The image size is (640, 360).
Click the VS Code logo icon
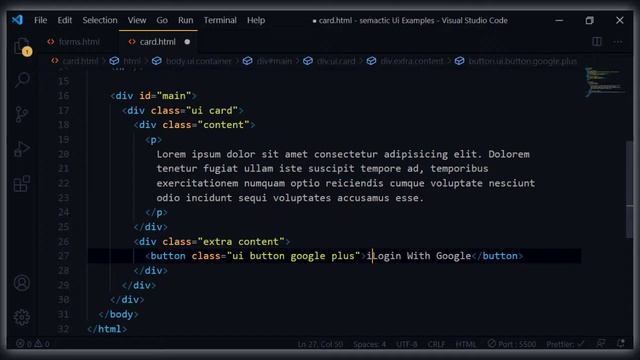(x=18, y=20)
